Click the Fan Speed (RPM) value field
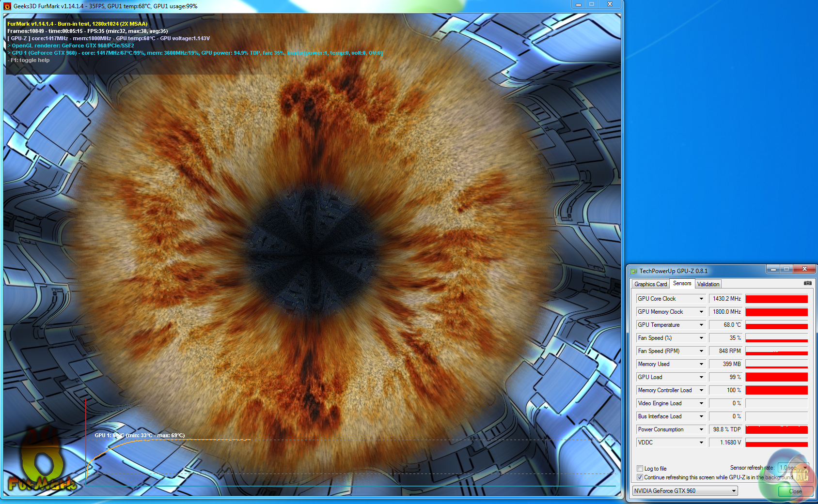The image size is (818, 504). tap(725, 351)
